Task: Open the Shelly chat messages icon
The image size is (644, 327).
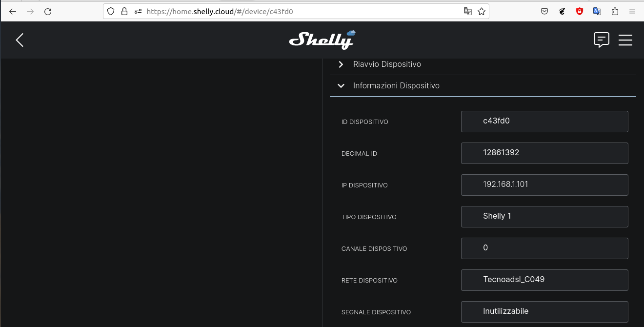Action: (601, 40)
